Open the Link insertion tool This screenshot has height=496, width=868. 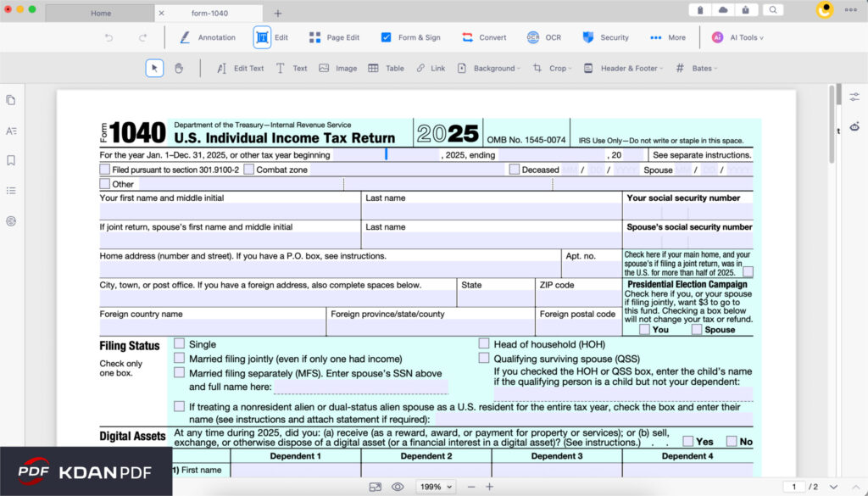pyautogui.click(x=431, y=68)
